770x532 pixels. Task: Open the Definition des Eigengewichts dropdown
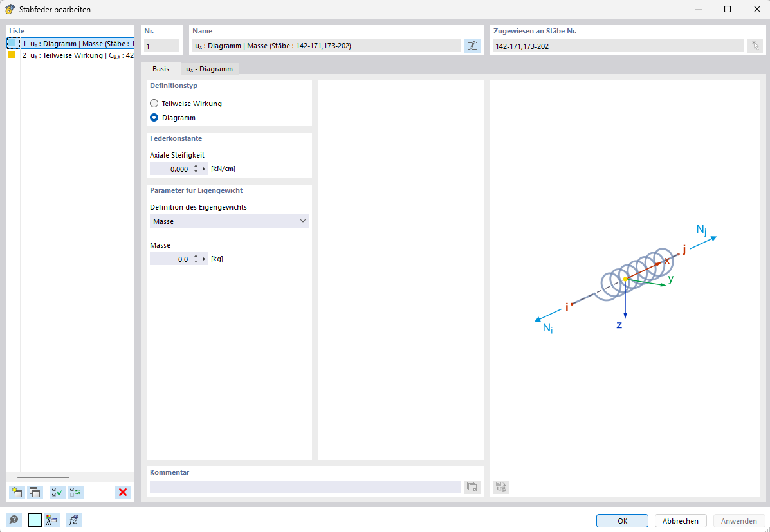229,221
